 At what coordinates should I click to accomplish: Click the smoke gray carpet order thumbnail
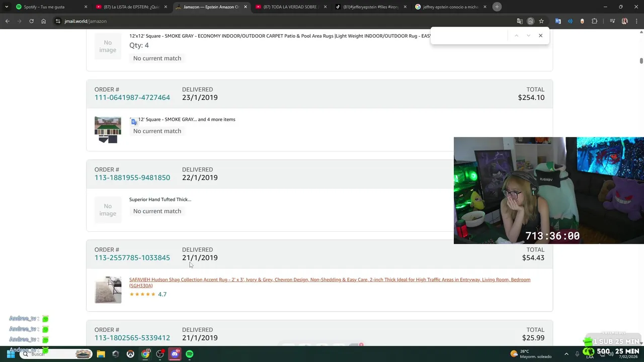point(108,130)
